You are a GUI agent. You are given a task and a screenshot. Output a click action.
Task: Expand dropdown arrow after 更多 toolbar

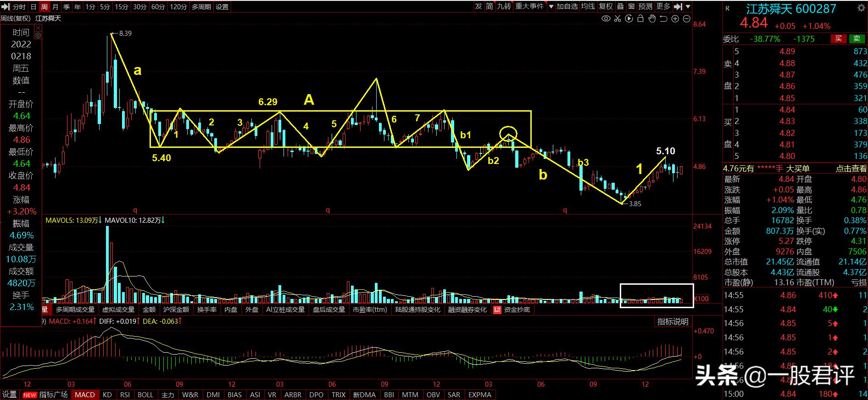tap(688, 6)
